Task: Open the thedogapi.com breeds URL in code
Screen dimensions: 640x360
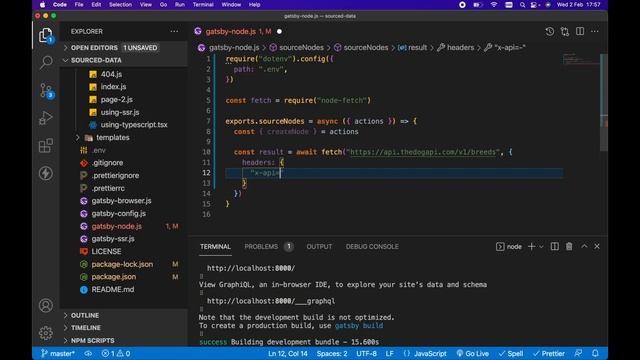Action: tap(423, 152)
